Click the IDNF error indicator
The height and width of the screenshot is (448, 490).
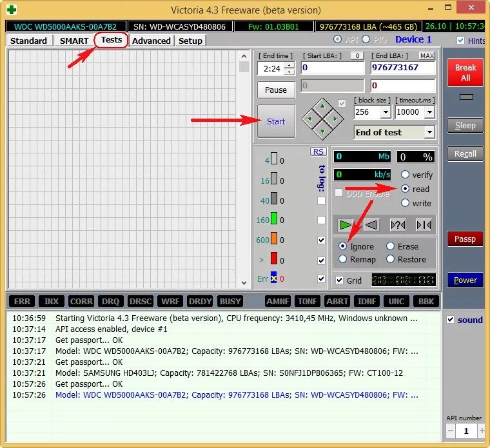(367, 301)
